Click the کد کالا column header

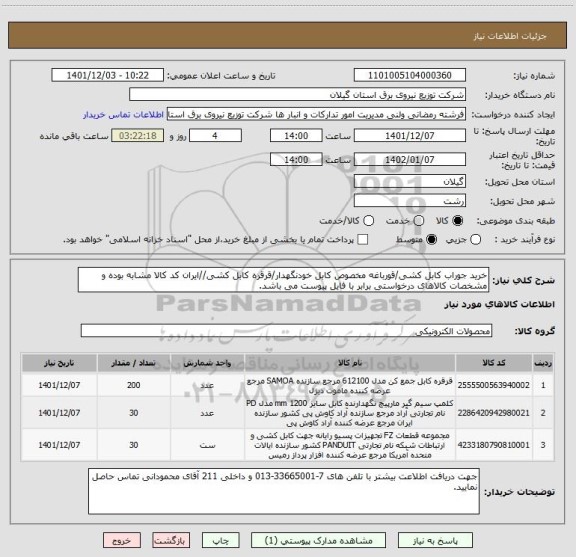point(494,363)
